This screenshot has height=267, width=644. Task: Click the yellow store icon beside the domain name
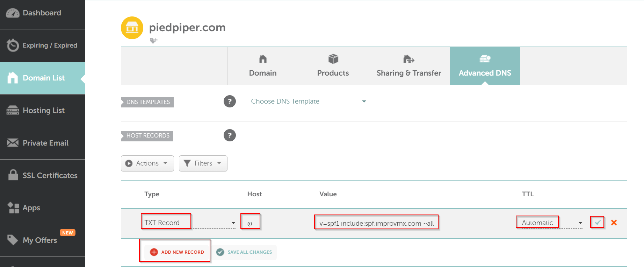(132, 28)
